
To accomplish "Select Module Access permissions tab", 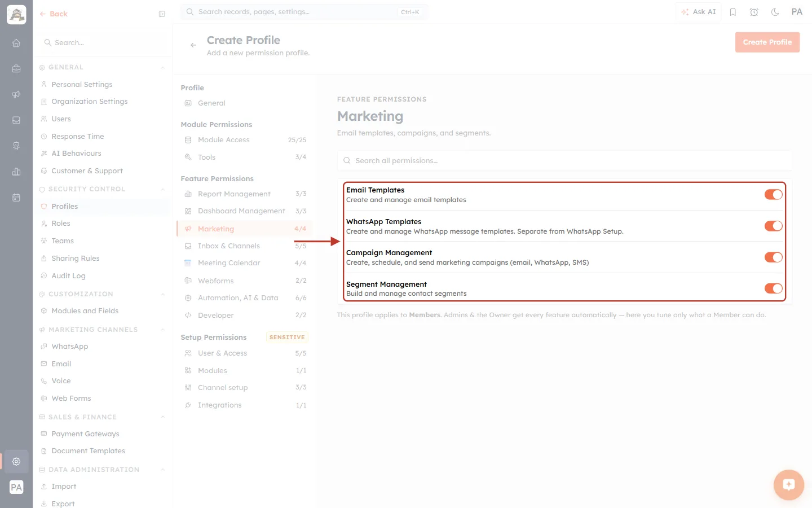I will pos(245,140).
